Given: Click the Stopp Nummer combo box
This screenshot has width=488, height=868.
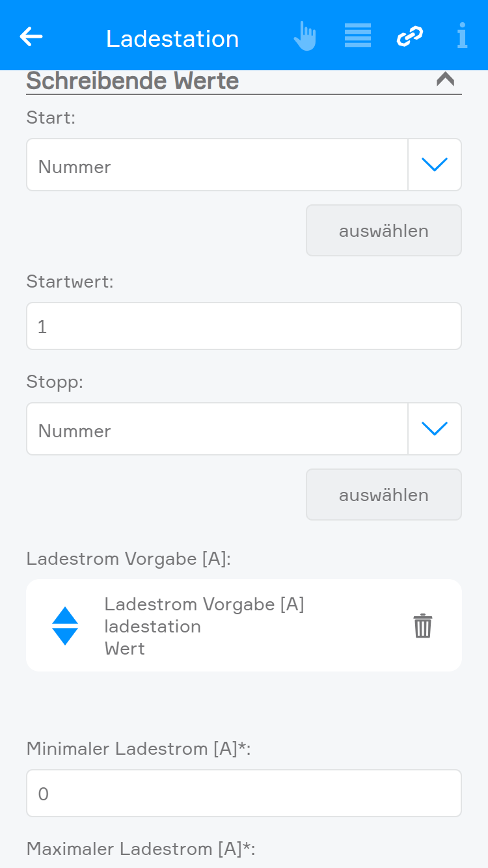Looking at the screenshot, I should (x=217, y=429).
